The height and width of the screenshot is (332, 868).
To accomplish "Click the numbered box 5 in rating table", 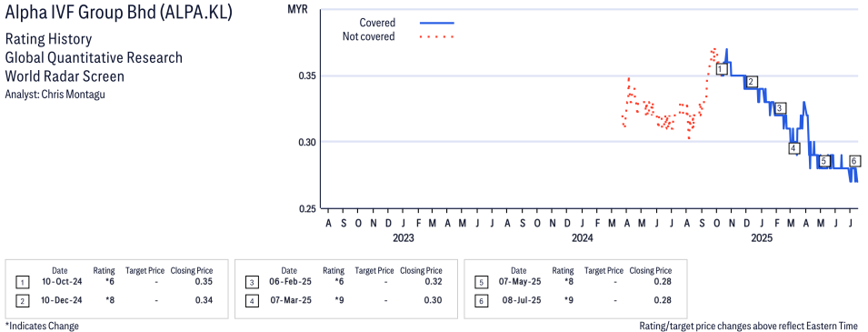I will click(481, 282).
